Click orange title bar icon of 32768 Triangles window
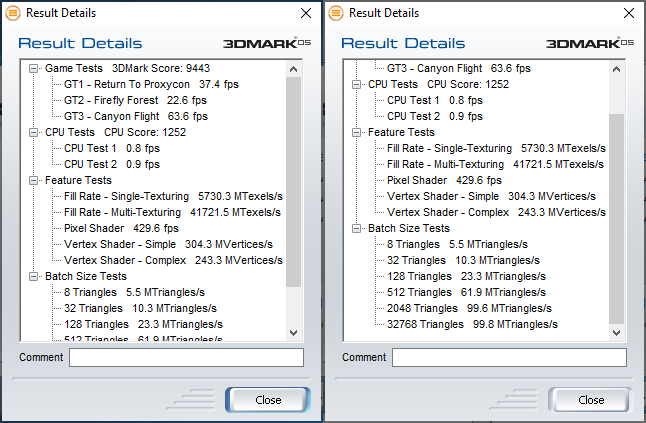This screenshot has height=423, width=646. click(x=336, y=13)
